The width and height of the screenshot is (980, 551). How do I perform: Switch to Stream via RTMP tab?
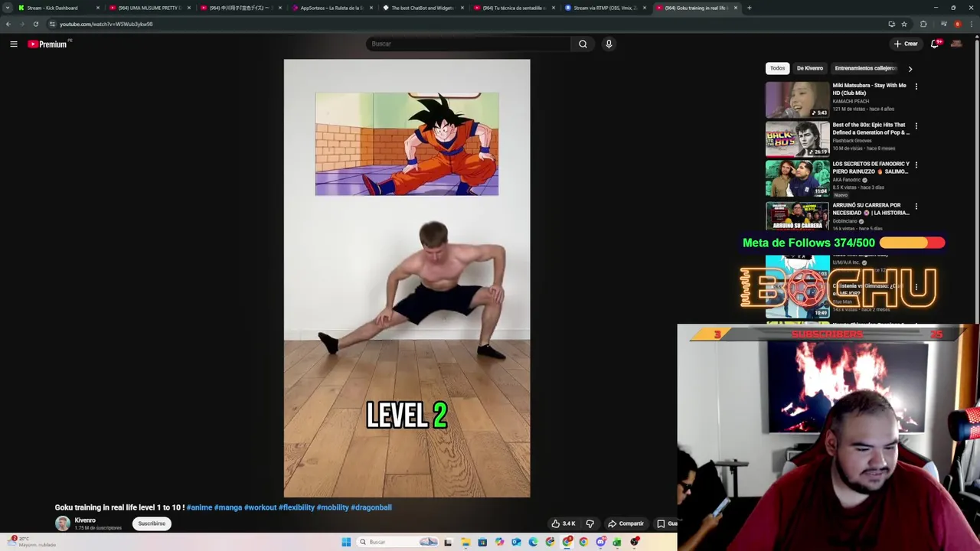(x=605, y=8)
